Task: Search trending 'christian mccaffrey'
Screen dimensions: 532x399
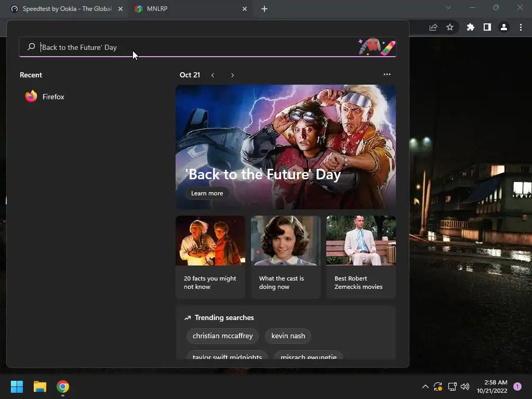Action: (222, 336)
